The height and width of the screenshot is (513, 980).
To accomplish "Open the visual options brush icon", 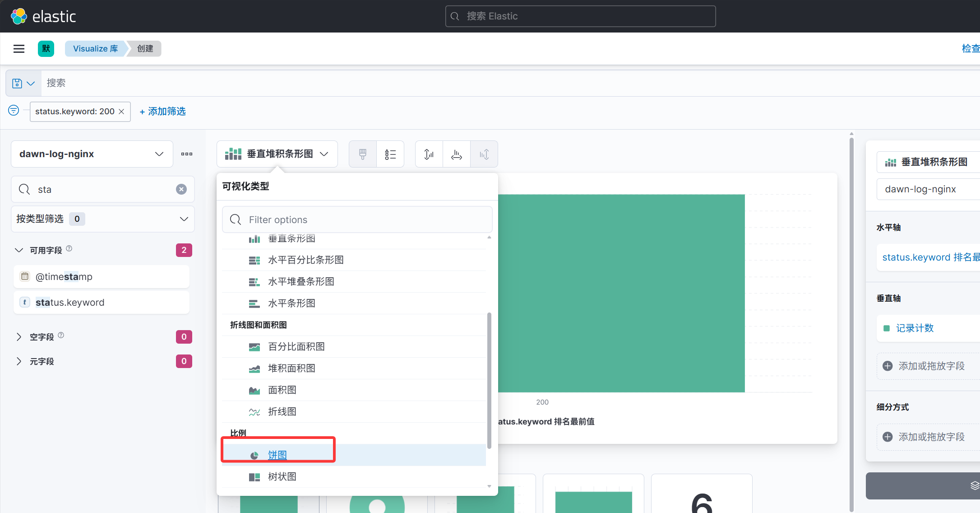I will click(x=363, y=154).
